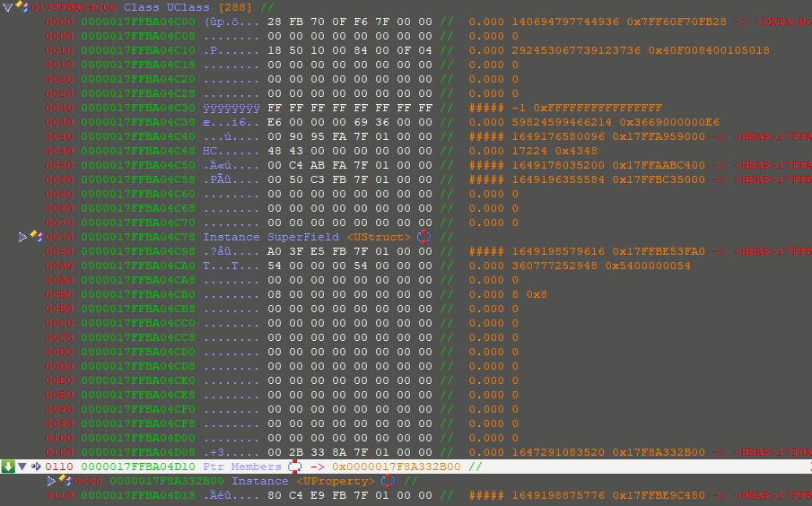Click the Class keyword in the header row
The width and height of the screenshot is (812, 506).
tap(141, 7)
